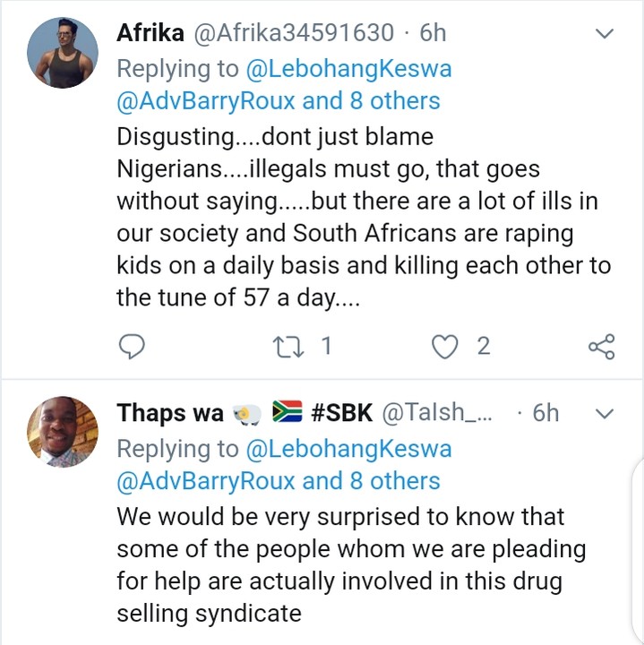The height and width of the screenshot is (645, 644).
Task: Open the share icon on Afrika's tweet
Action: pos(600,346)
